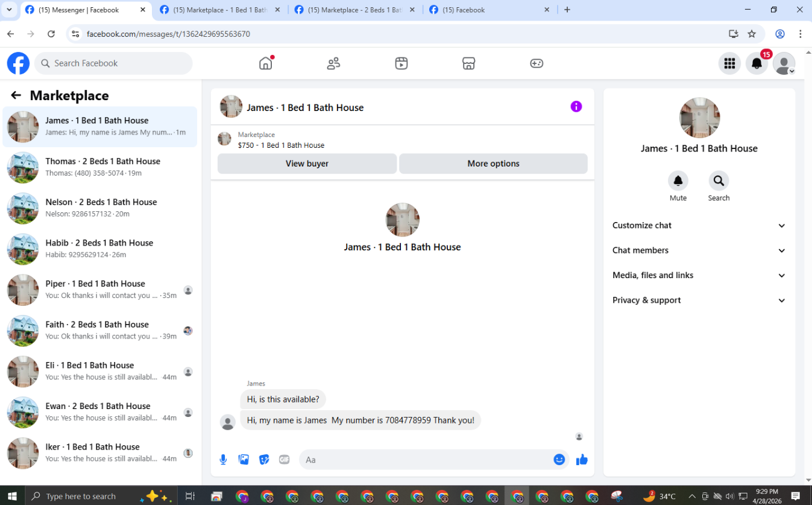
Task: Switch to the Messenger | Facebook browser tab
Action: 84,10
